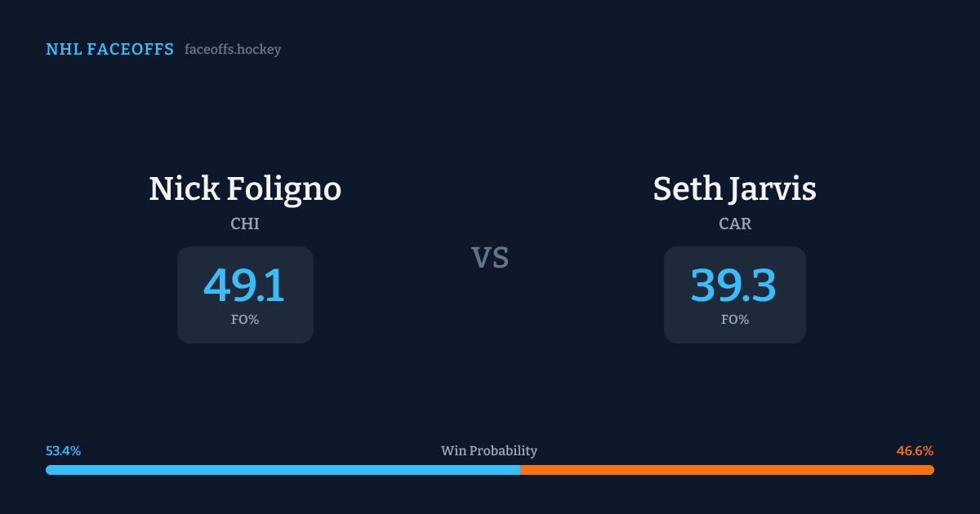Click the NHL FACEOFFS logo text
The width and height of the screenshot is (980, 514).
click(109, 50)
